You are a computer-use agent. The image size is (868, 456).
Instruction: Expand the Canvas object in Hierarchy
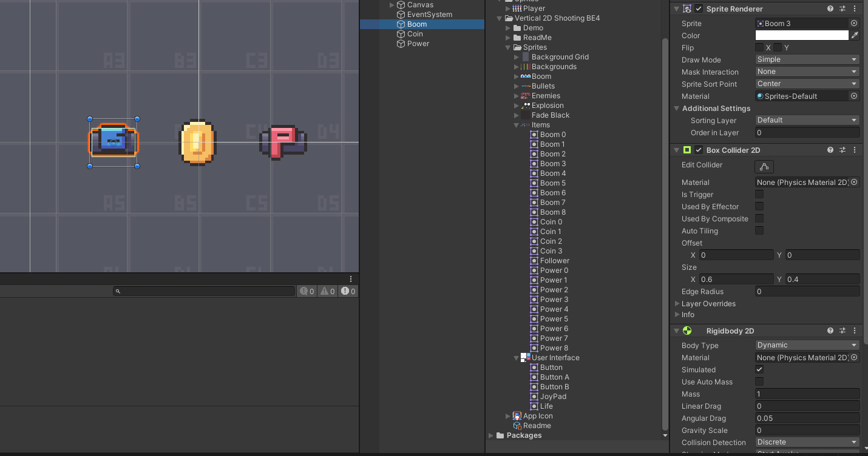click(x=392, y=5)
